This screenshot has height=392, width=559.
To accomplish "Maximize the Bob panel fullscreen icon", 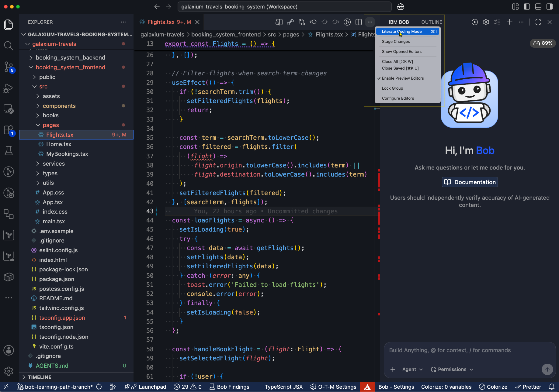I will [538, 22].
